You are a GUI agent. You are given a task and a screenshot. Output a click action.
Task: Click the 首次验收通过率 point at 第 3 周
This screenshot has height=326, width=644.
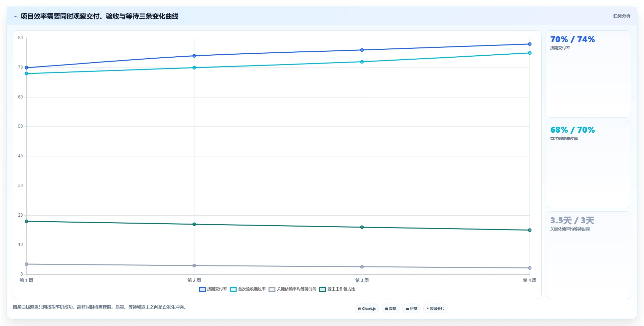pyautogui.click(x=362, y=62)
